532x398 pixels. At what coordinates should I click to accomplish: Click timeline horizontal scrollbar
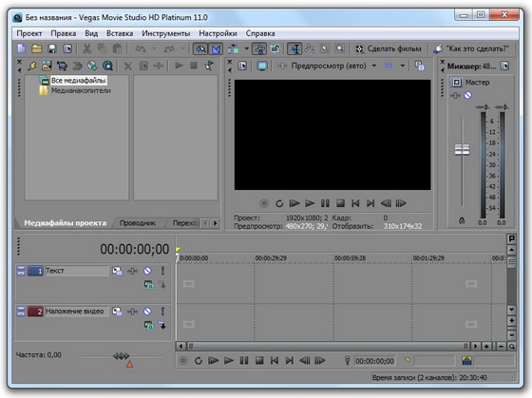pos(328,346)
